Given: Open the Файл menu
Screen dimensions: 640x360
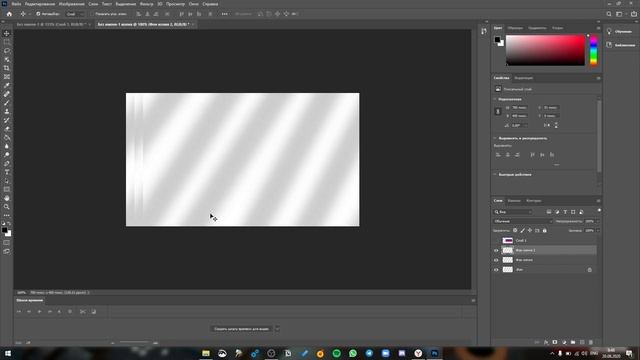Looking at the screenshot, I should coord(16,4).
